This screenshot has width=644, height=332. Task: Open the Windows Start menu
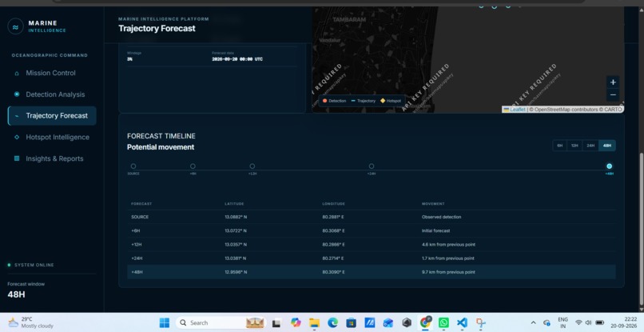coord(165,322)
